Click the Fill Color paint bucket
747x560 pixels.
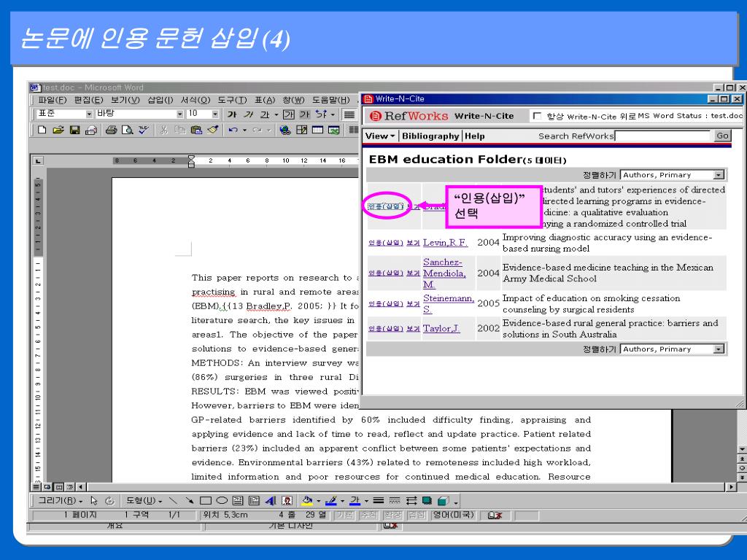click(x=307, y=500)
